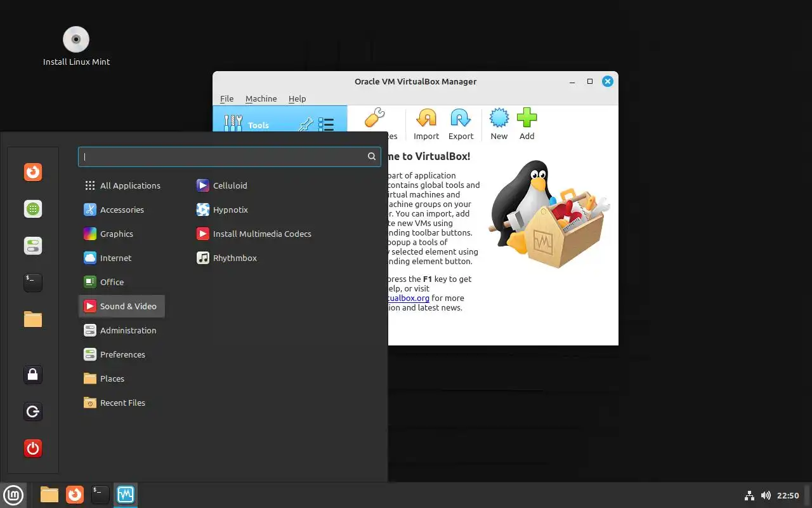
Task: Click the Log Out icon in menu
Action: tap(33, 411)
